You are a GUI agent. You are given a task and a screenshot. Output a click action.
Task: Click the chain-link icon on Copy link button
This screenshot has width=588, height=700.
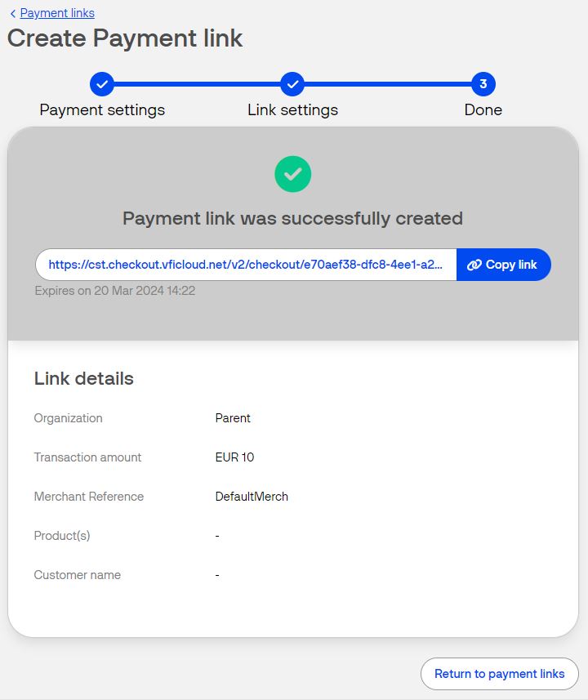click(x=474, y=264)
